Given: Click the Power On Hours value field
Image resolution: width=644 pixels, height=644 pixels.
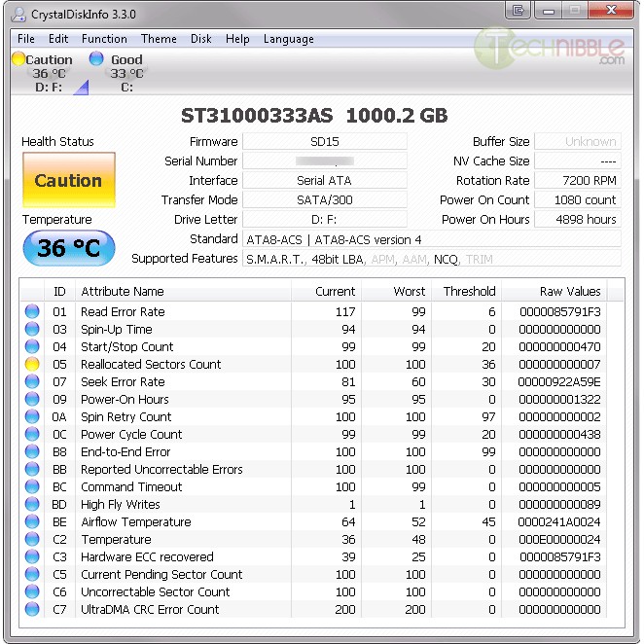Looking at the screenshot, I should pyautogui.click(x=577, y=220).
